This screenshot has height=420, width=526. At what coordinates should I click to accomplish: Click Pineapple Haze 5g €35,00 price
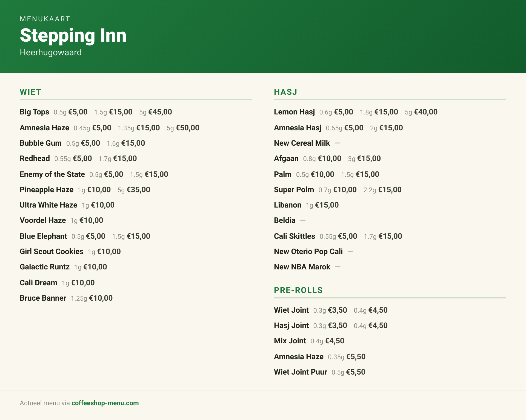(134, 190)
